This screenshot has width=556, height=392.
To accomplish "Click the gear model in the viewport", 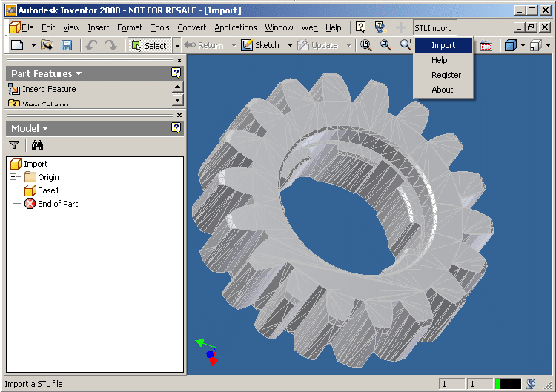I will (x=342, y=220).
